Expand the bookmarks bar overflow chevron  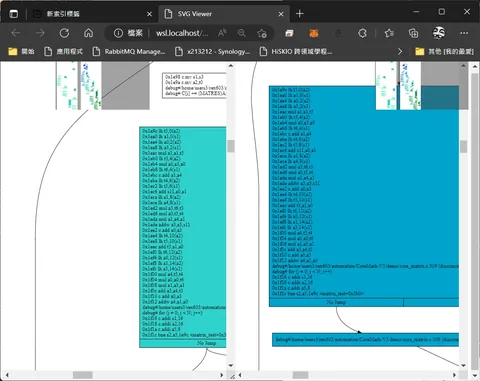tap(400, 51)
